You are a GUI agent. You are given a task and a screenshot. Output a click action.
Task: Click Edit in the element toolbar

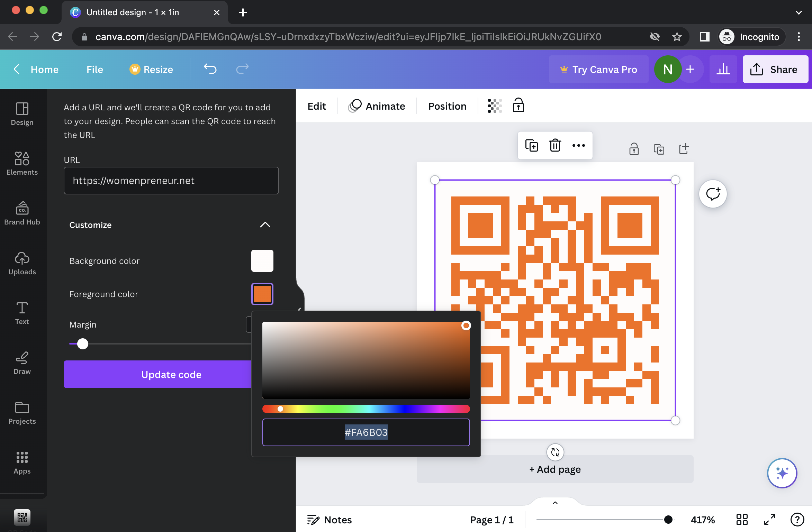tap(317, 106)
